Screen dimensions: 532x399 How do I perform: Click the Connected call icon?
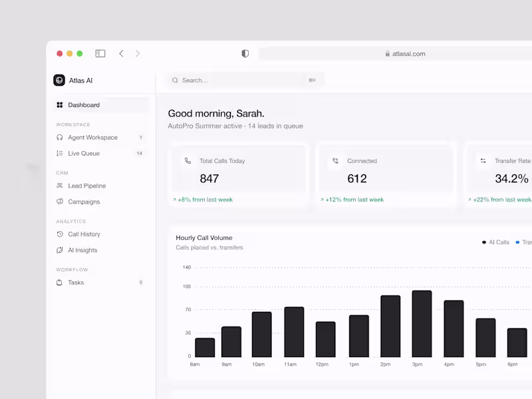coord(336,161)
